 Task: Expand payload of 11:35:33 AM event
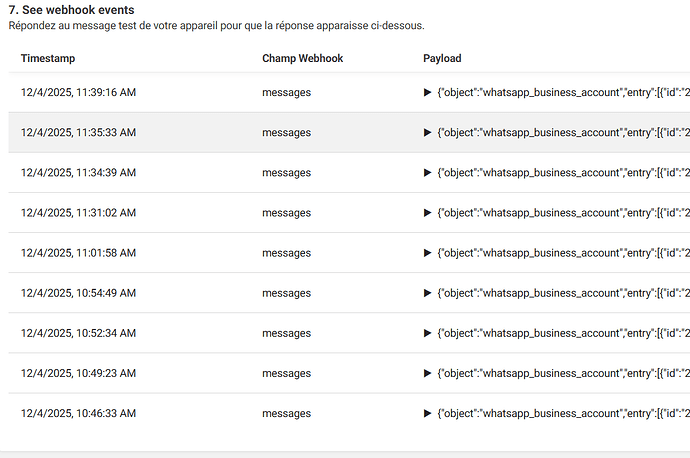click(429, 133)
